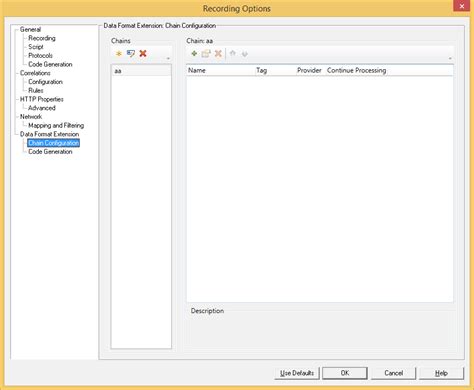Image resolution: width=474 pixels, height=390 pixels.
Task: Open the Chains toolbar overflow arrow
Action: pyautogui.click(x=168, y=58)
